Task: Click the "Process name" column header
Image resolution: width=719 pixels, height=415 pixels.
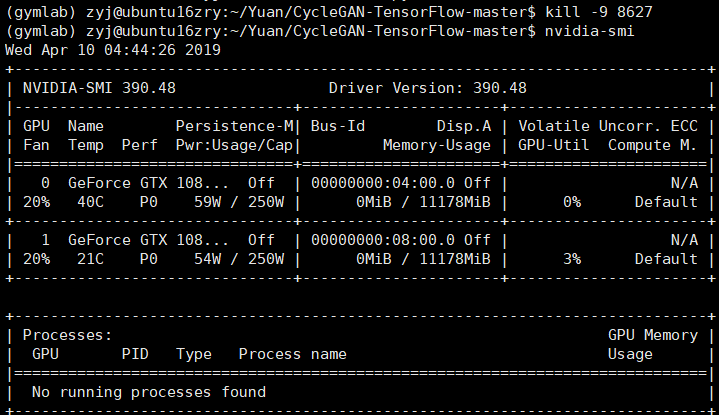Action: coord(292,354)
